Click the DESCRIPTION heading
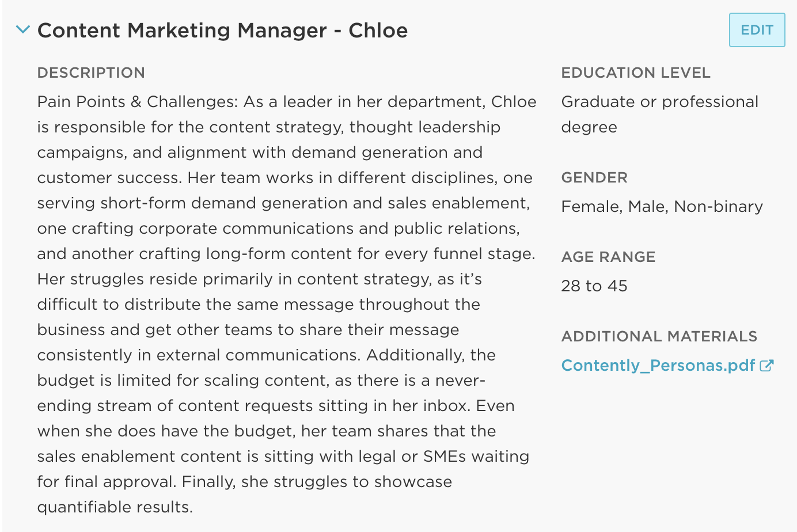 [x=91, y=73]
